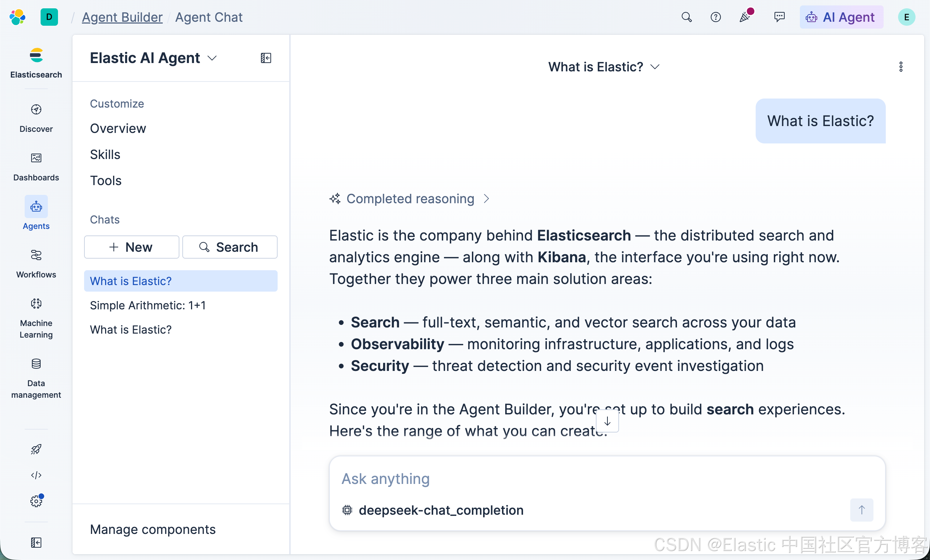Open the developer tools code icon
930x560 pixels.
coord(36,475)
